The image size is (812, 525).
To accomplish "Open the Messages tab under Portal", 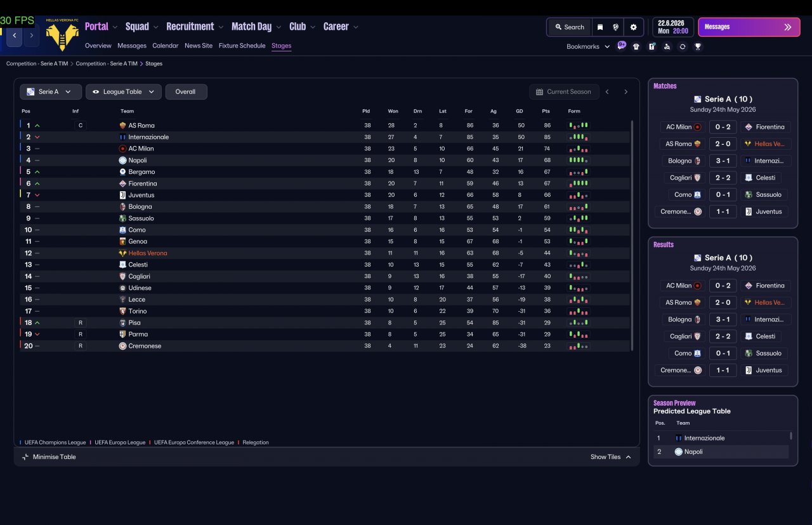I will coord(132,46).
